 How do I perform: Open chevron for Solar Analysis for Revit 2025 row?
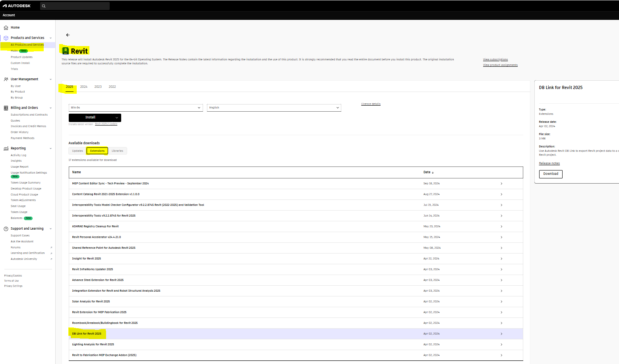click(x=501, y=302)
